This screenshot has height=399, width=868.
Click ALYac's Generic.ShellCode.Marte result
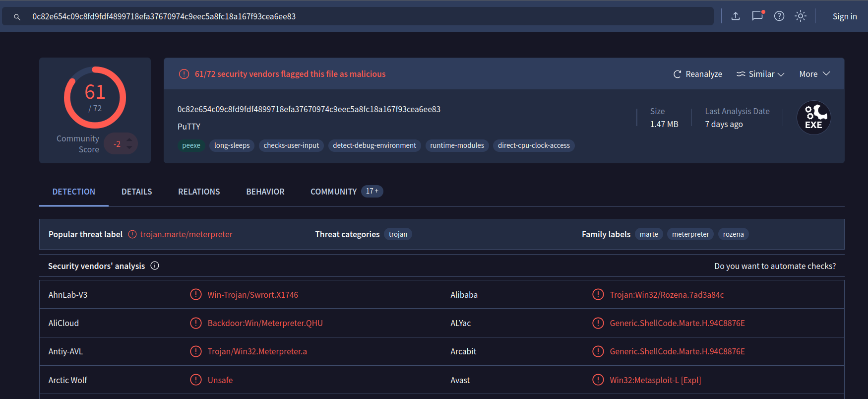[x=677, y=323]
